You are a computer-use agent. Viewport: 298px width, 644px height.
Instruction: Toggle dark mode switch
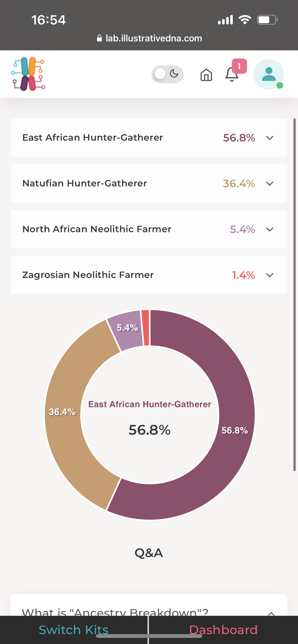tap(167, 74)
